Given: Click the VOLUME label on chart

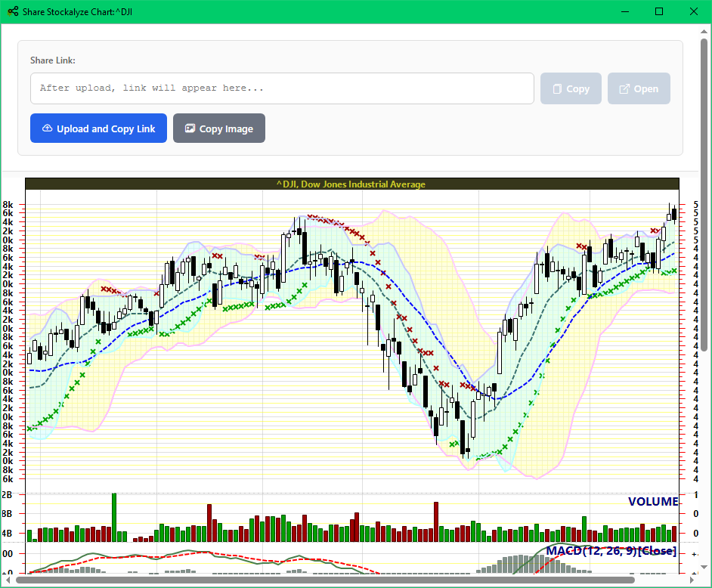Looking at the screenshot, I should [x=653, y=501].
